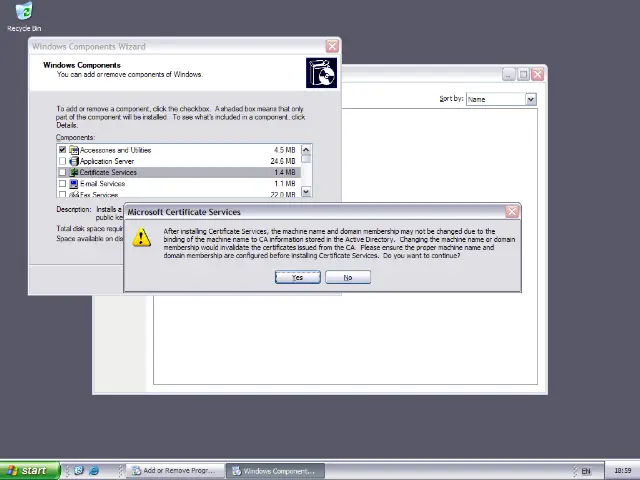The width and height of the screenshot is (640, 480).
Task: Select the Certificate Services row text
Action: coord(108,172)
